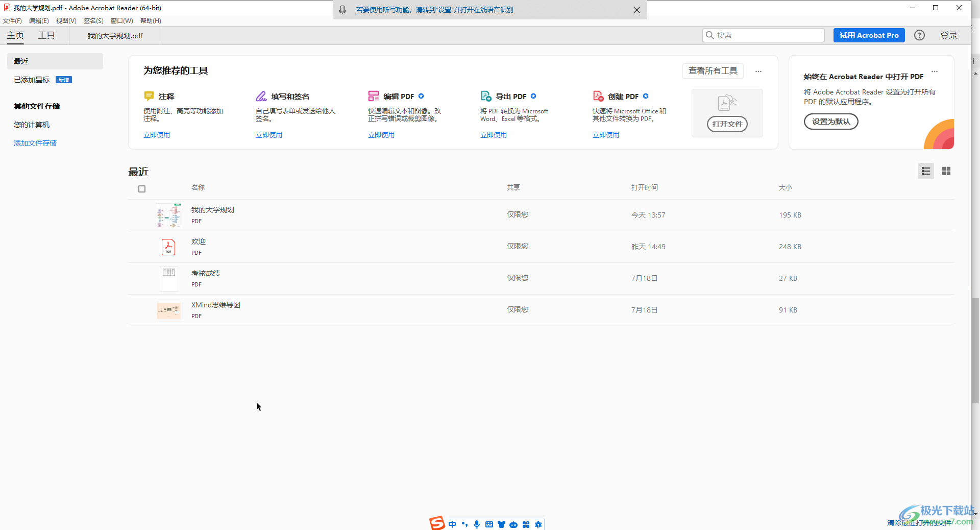Click 立即使用 under 导出 PDF

494,135
